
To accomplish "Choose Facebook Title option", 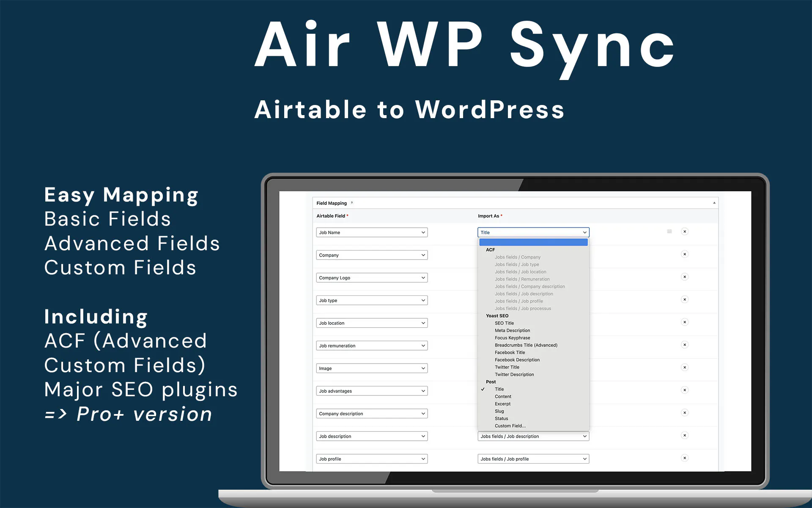I will click(x=510, y=353).
